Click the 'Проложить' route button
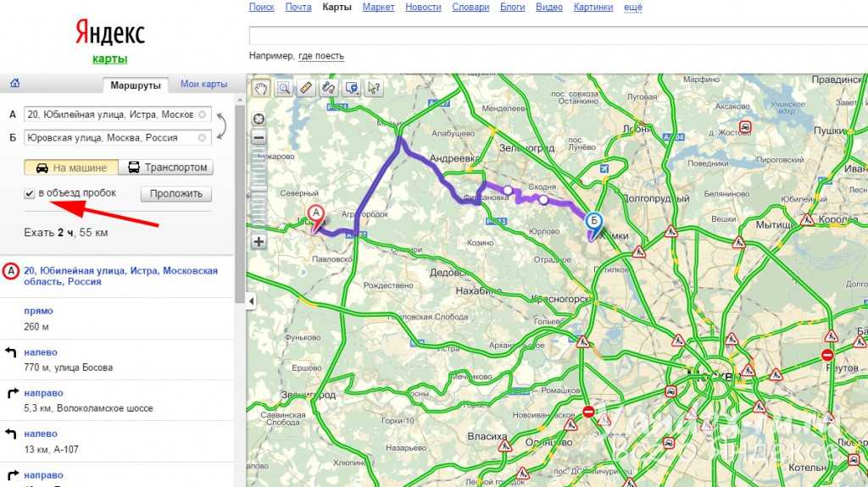 click(176, 194)
